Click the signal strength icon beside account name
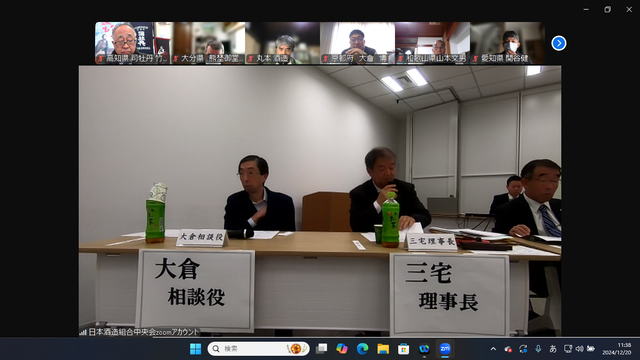640x360 pixels. (83, 332)
